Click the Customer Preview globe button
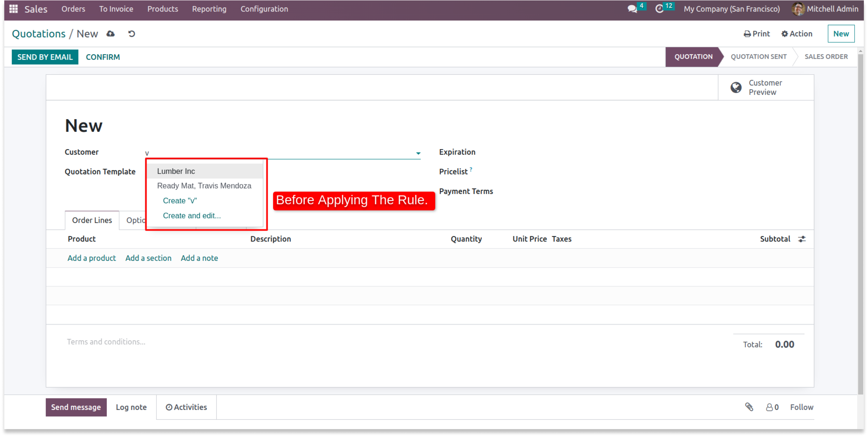This screenshot has height=436, width=868. (x=766, y=88)
